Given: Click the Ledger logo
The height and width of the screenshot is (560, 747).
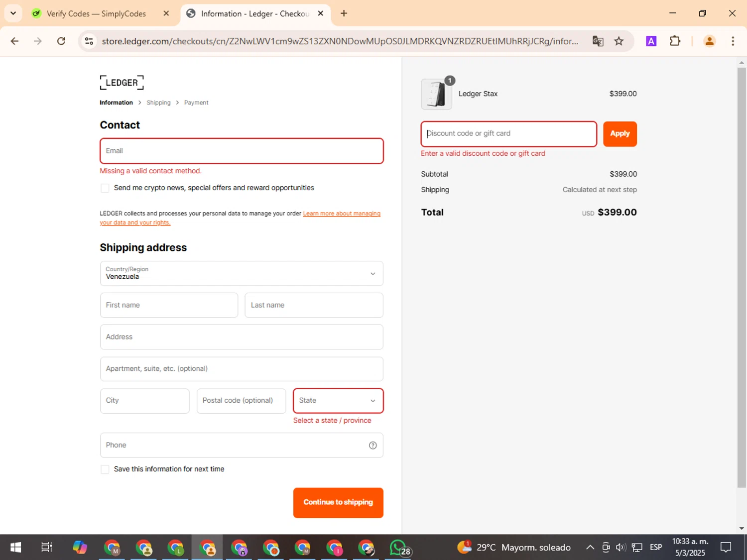Looking at the screenshot, I should tap(122, 83).
